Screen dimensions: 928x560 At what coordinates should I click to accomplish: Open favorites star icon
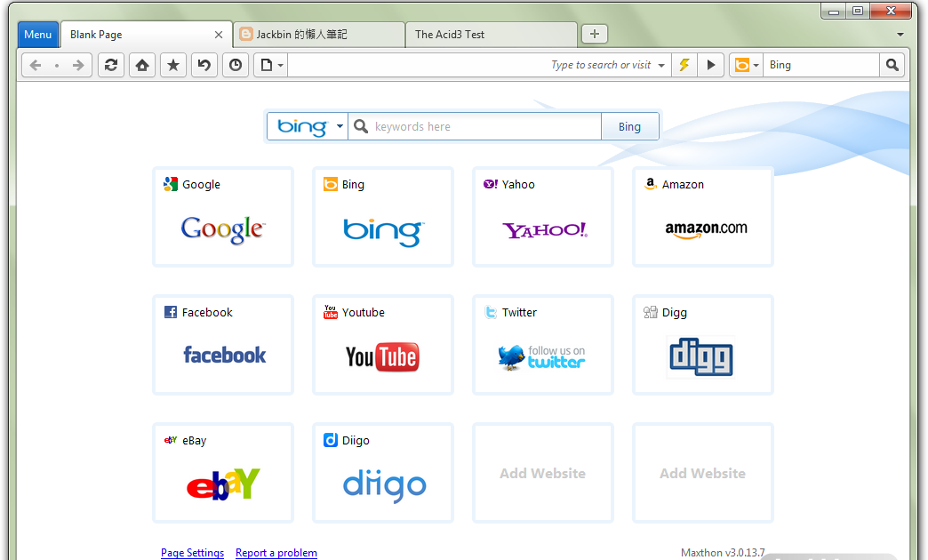(172, 65)
